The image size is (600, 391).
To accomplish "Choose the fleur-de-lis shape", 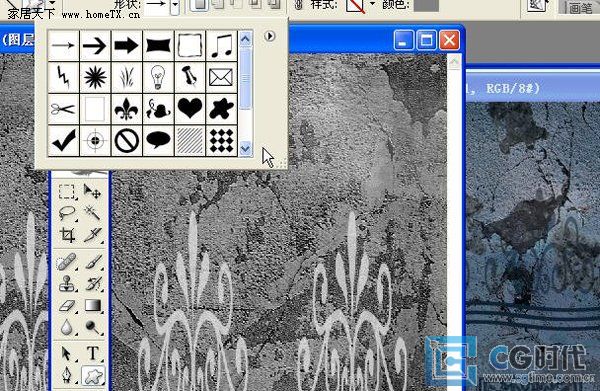I will [x=127, y=109].
